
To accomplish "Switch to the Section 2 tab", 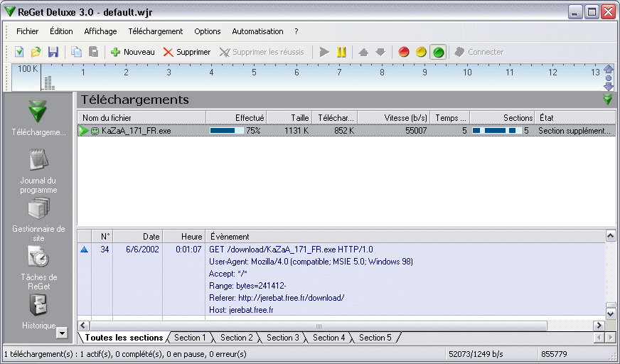I will point(237,338).
